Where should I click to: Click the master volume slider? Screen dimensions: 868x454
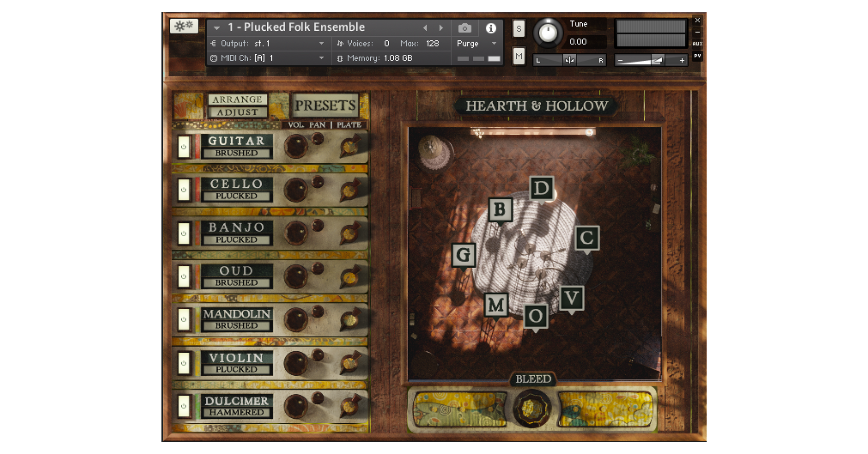[650, 60]
